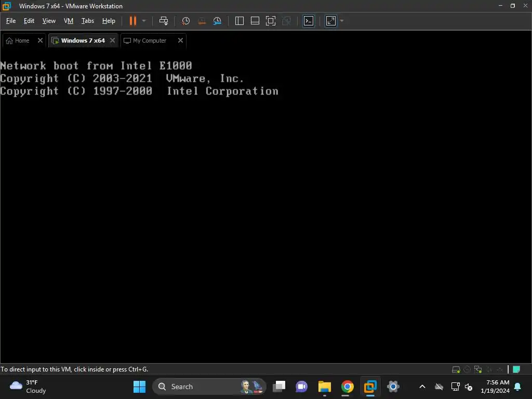Open the snapshot manager wrench-clock icon
This screenshot has width=532, height=399.
coord(217,21)
